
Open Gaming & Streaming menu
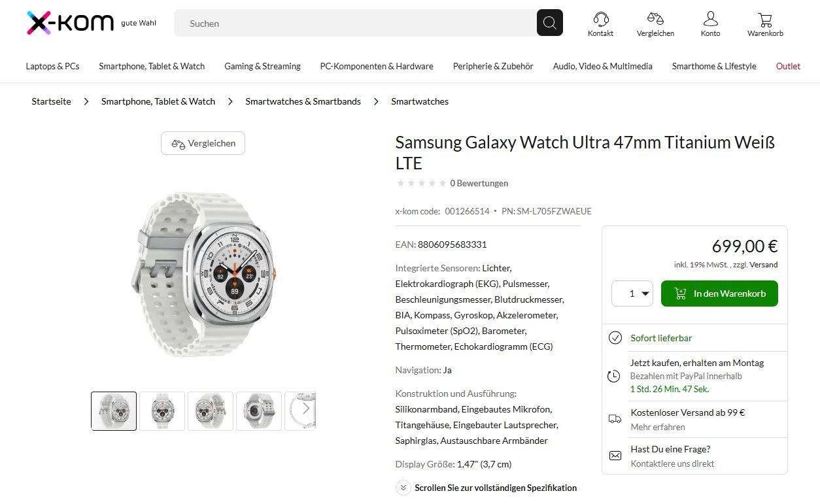click(262, 66)
